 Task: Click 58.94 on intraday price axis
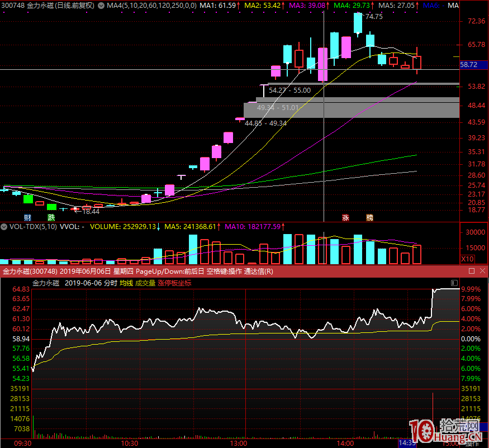[21, 339]
